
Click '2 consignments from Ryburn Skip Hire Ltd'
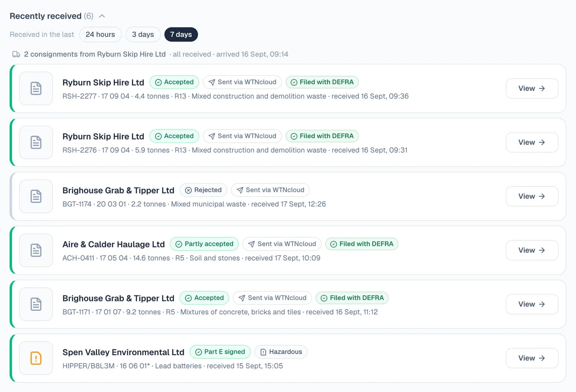click(95, 54)
